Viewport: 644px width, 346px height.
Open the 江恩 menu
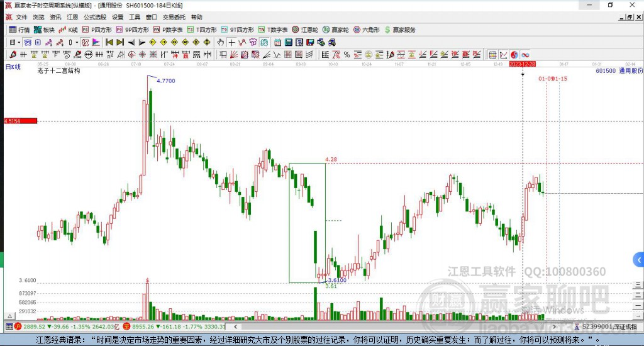pyautogui.click(x=72, y=17)
